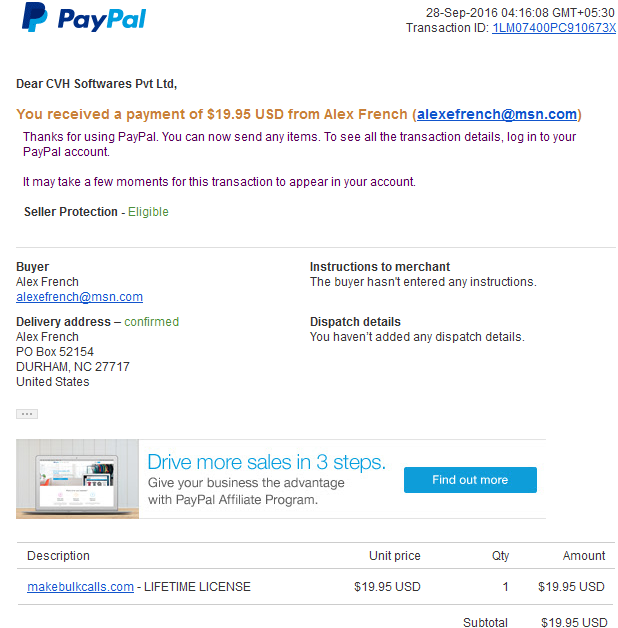Click the Dispatch details heading
The height and width of the screenshot is (628, 618).
point(355,322)
